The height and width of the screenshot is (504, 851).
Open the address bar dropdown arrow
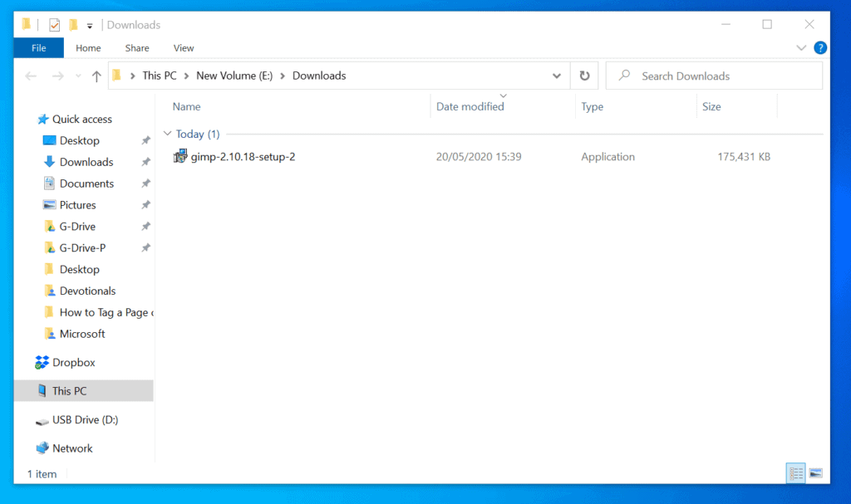(x=557, y=75)
